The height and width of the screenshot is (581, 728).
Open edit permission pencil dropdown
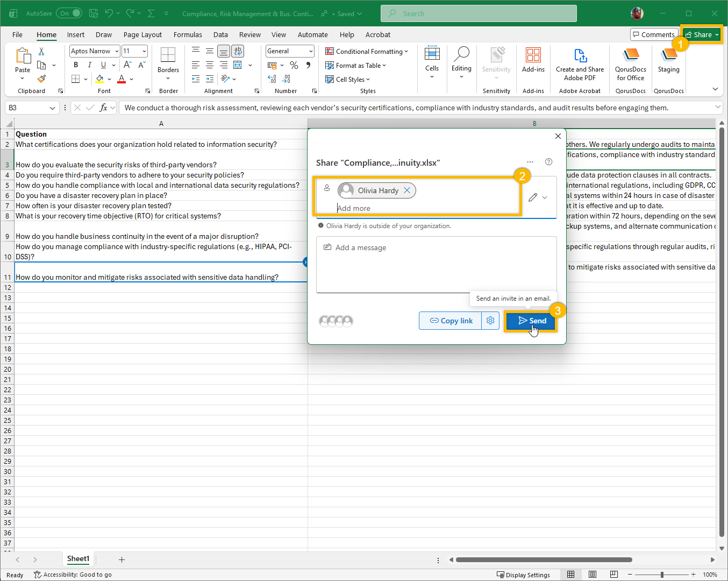(538, 197)
